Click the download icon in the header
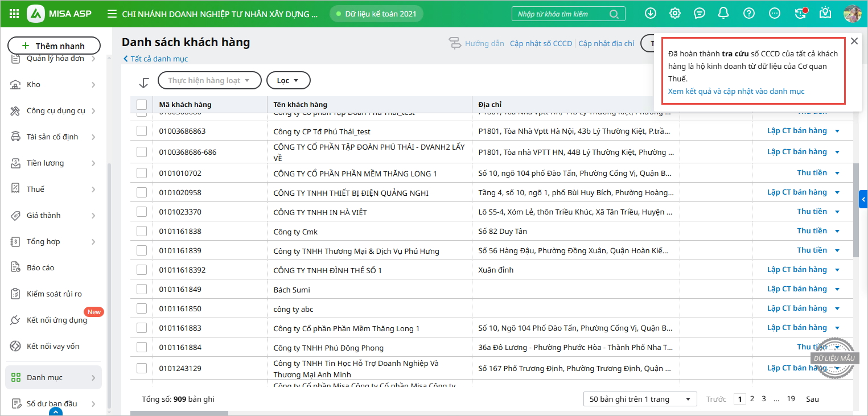 [650, 14]
